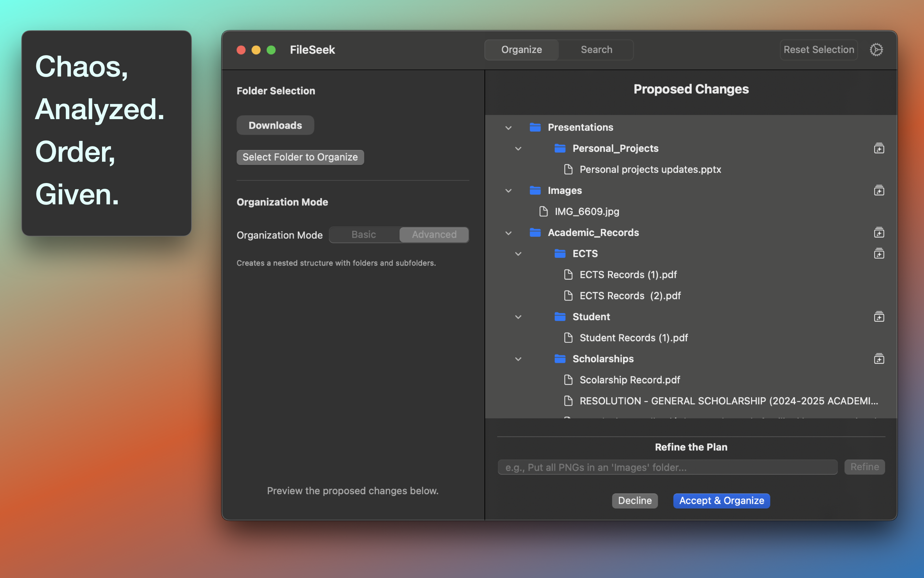Select RESOLUTION - GENERAL SCHOLARSHIP file row
924x578 pixels.
click(x=691, y=401)
